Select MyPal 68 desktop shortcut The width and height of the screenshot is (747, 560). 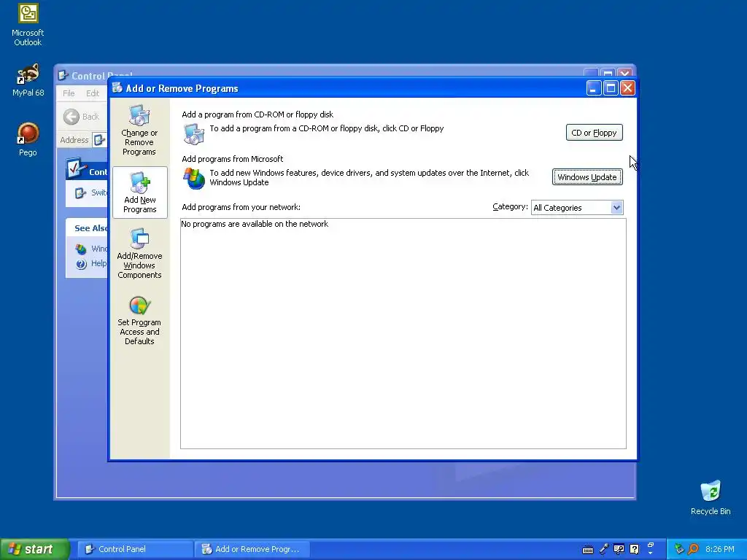pos(28,80)
